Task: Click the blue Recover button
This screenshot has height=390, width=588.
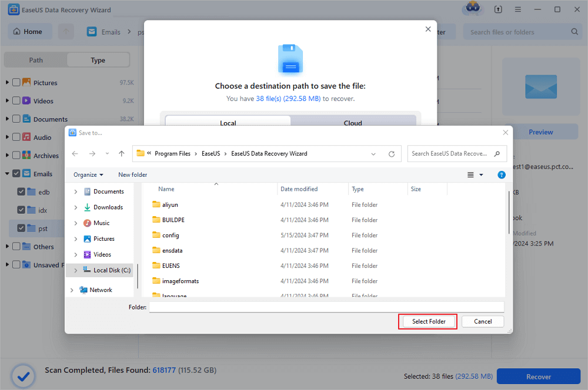Action: click(539, 376)
